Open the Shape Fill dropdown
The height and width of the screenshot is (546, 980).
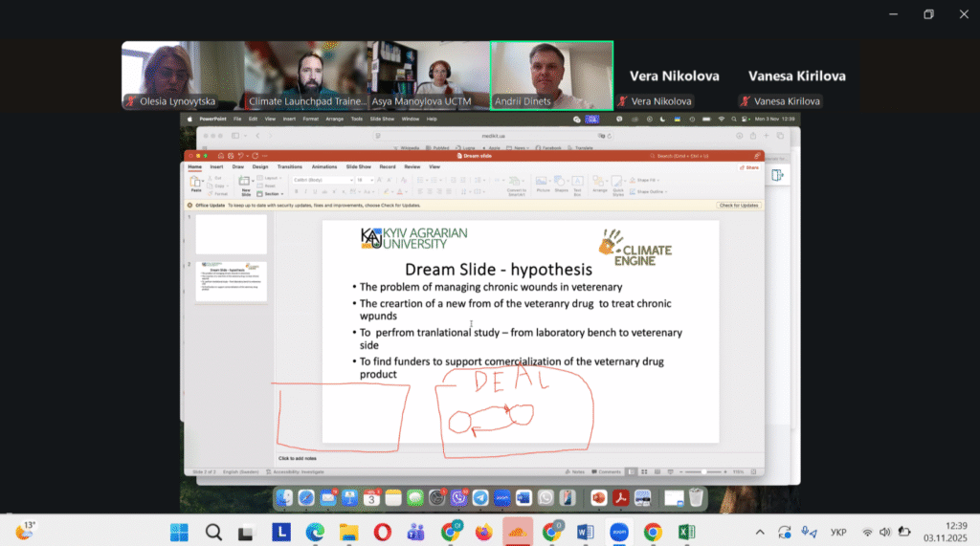[x=649, y=180]
